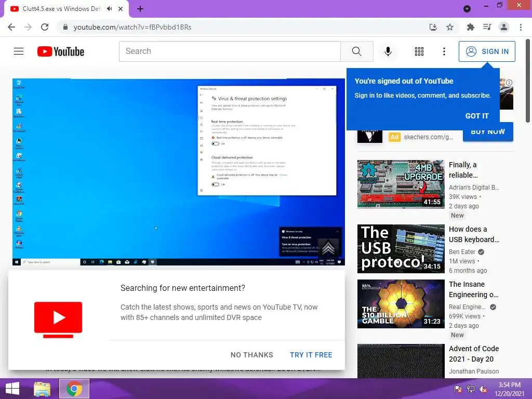Open File Explorer from taskbar
Viewport: 532px width, 399px height.
pos(42,389)
